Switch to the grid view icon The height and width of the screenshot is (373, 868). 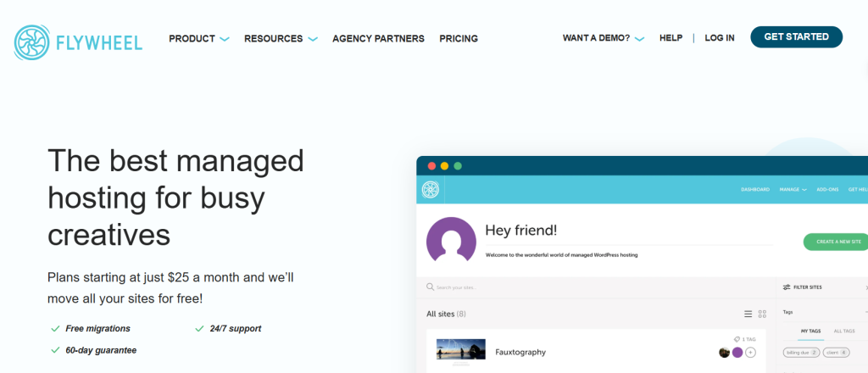click(x=762, y=314)
